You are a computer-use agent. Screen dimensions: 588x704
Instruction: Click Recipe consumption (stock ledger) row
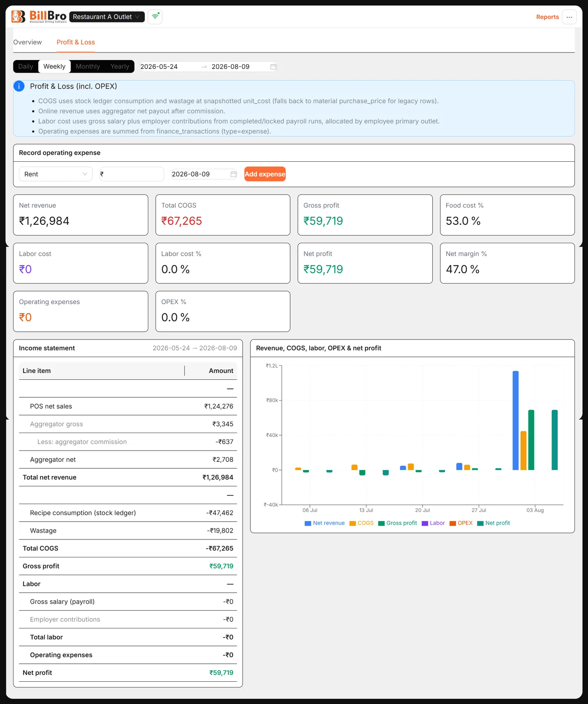pyautogui.click(x=128, y=513)
